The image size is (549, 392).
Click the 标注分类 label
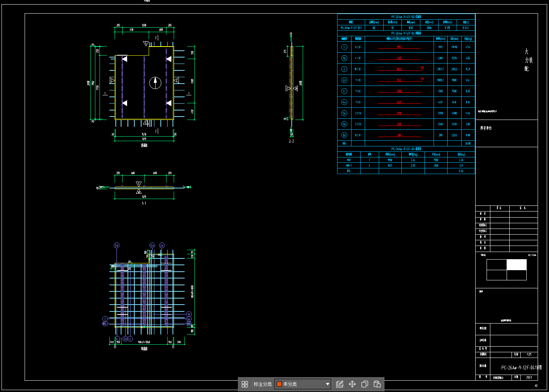point(263,384)
